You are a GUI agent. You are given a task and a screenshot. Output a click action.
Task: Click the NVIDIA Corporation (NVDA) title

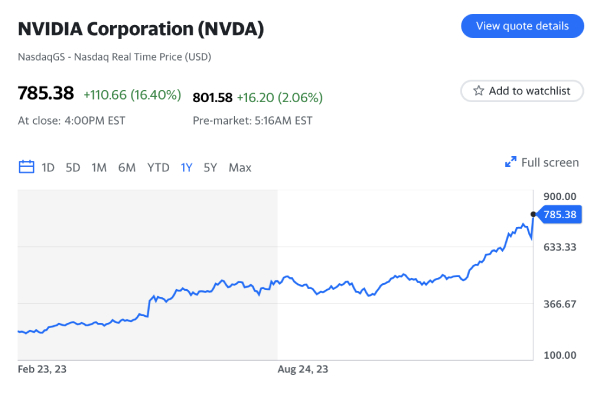coord(141,30)
